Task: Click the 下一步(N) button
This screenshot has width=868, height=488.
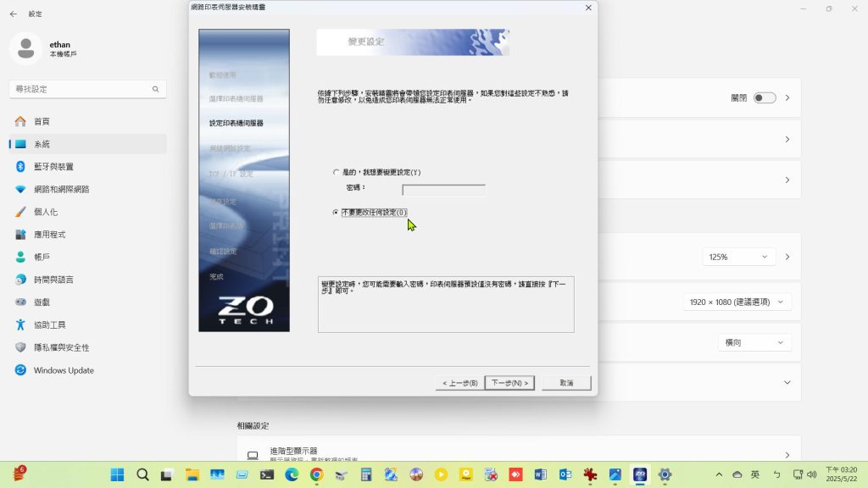Action: [509, 383]
